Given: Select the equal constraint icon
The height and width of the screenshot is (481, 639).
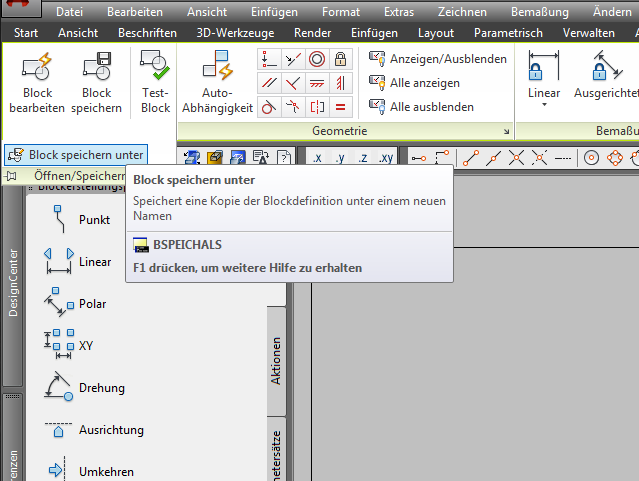Looking at the screenshot, I should click(341, 107).
